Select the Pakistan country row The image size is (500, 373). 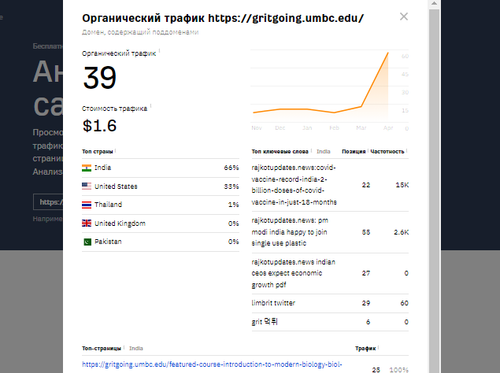pos(160,242)
